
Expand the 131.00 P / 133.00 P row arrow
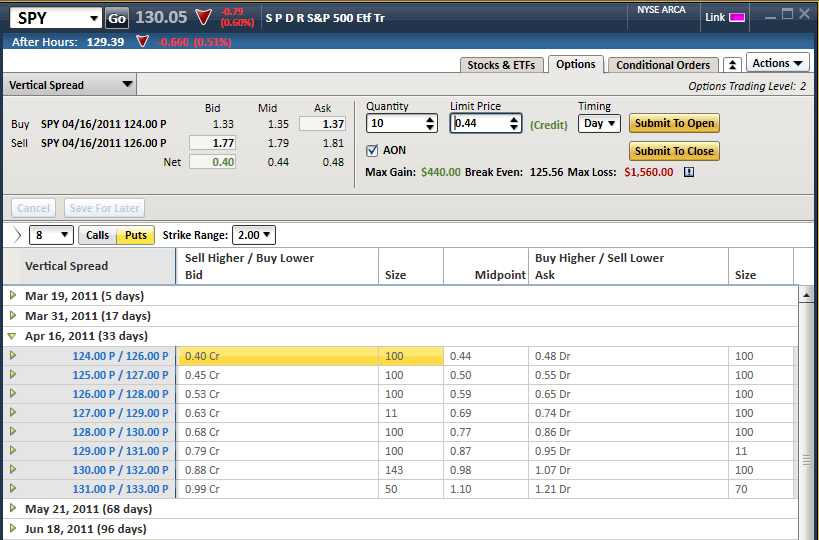tap(13, 488)
